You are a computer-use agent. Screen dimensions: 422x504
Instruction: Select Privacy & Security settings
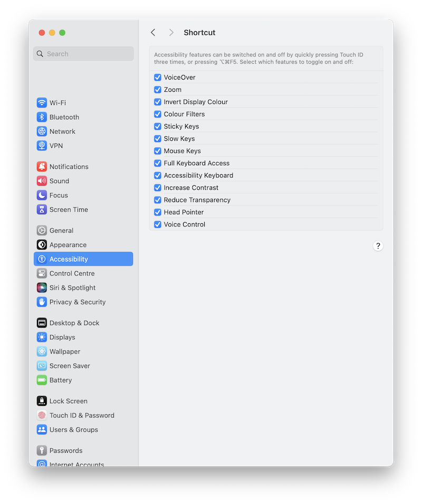42,302
